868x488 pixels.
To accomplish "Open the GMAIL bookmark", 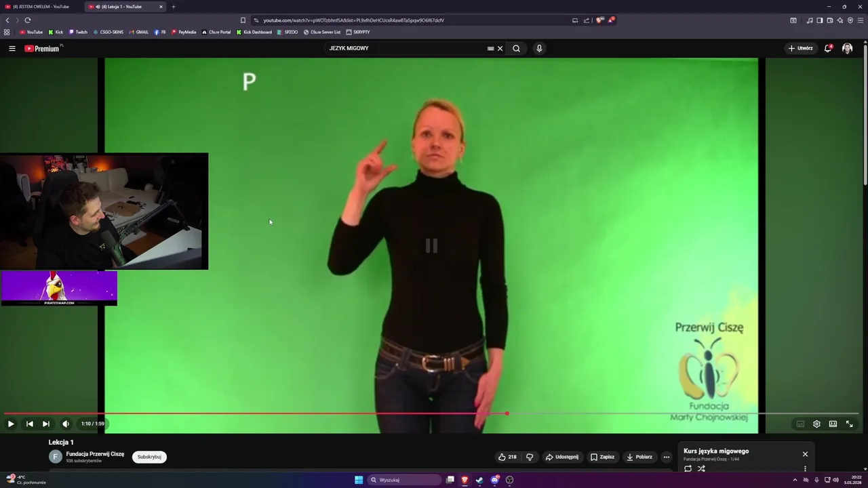I will pyautogui.click(x=138, y=32).
